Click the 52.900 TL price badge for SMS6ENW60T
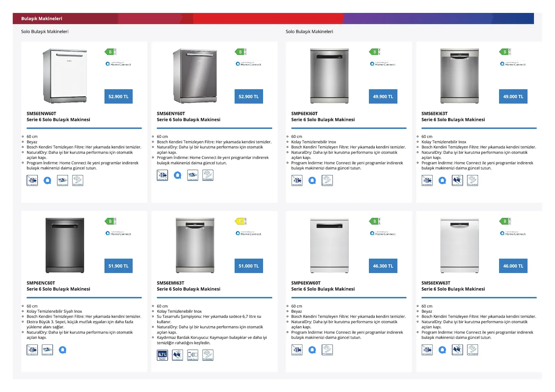Viewport: 555px width, 392px height. click(x=118, y=96)
